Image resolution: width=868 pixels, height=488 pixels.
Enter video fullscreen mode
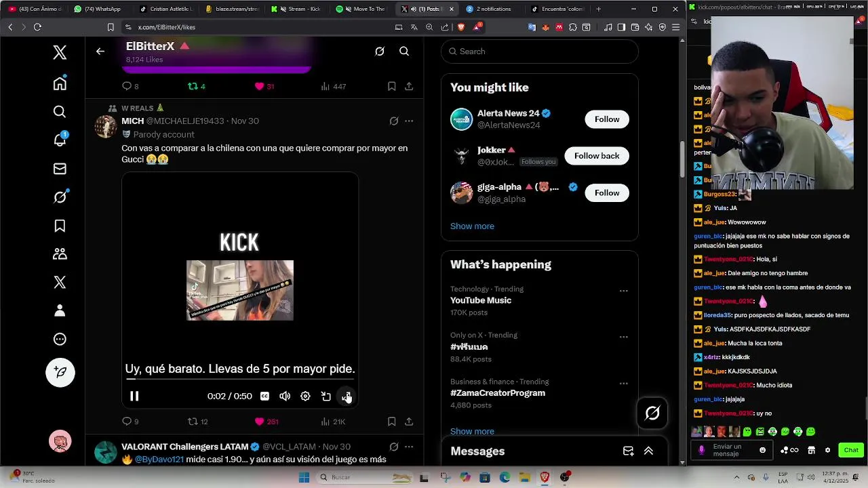click(x=347, y=396)
